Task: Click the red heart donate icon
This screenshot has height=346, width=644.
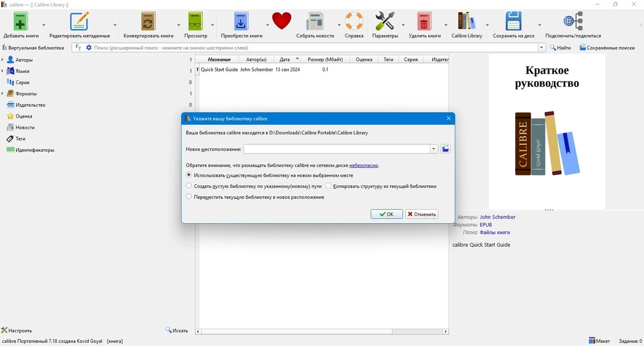Action: [x=282, y=21]
